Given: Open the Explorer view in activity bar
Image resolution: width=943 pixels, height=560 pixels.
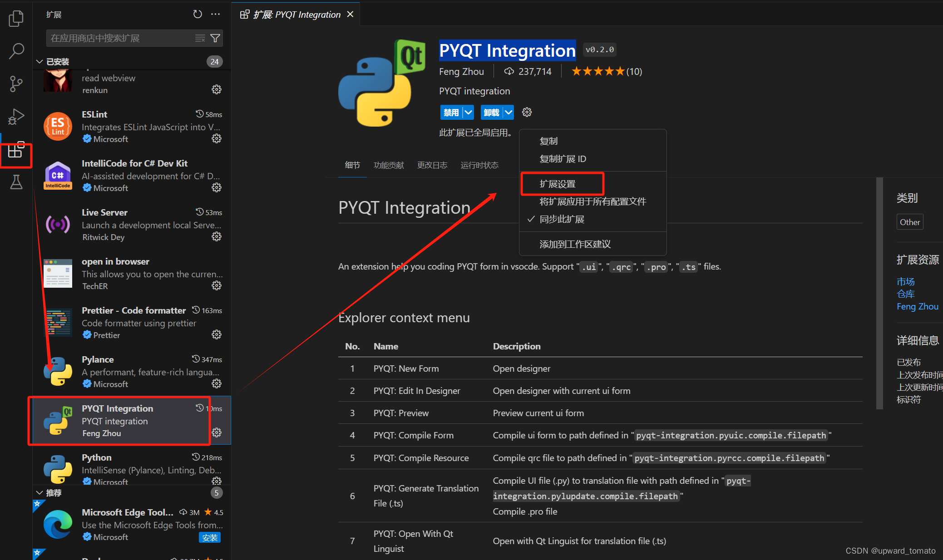Looking at the screenshot, I should [x=16, y=19].
